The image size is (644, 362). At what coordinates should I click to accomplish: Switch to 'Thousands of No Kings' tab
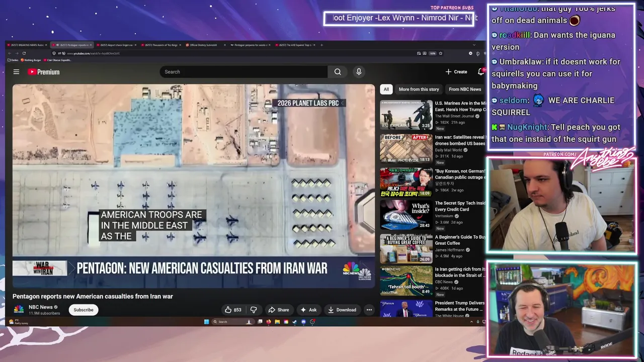[x=160, y=45]
